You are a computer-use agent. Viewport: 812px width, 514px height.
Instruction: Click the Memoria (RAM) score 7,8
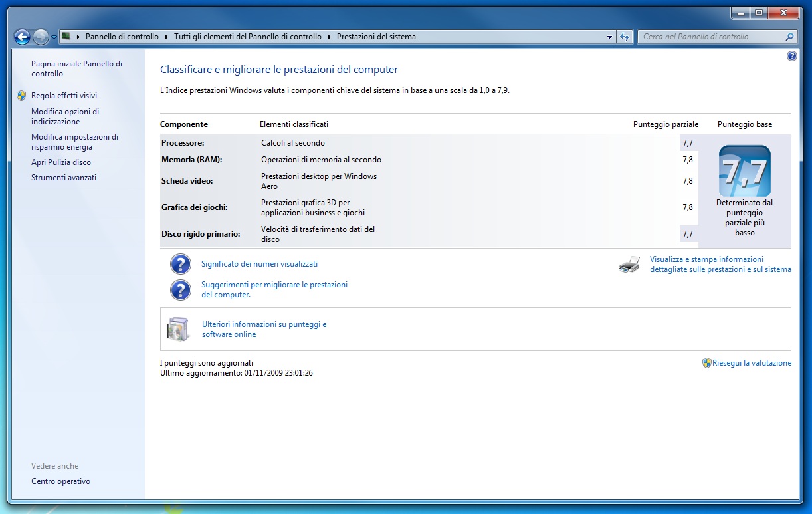click(688, 160)
